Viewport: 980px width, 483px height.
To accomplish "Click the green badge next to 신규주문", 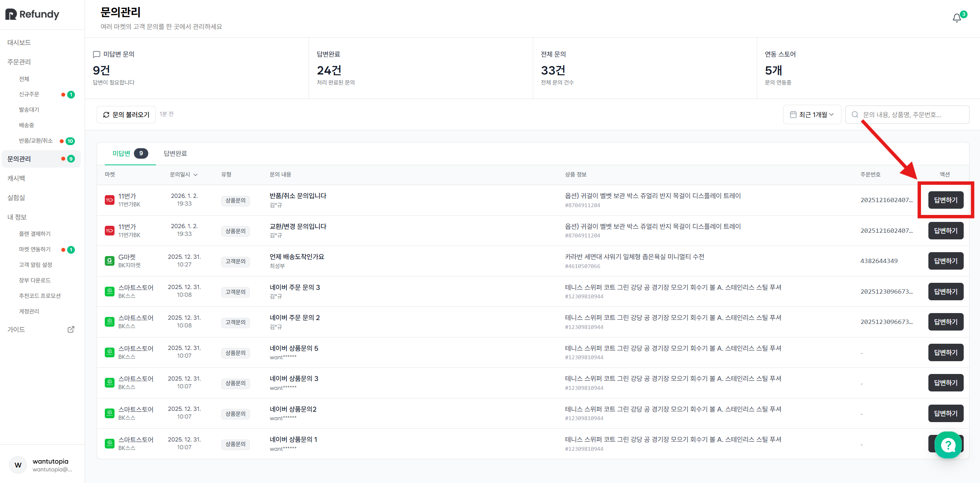I will (71, 95).
